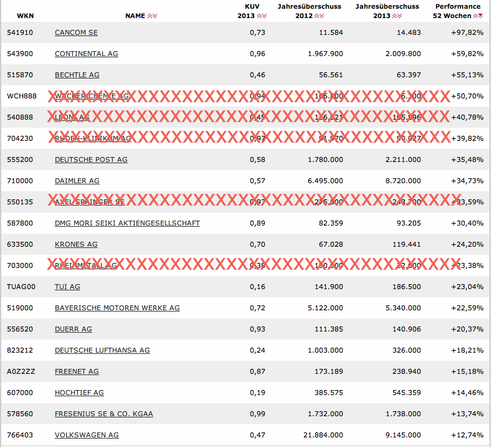Select WKN cell 823212
492x448 pixels.
[20, 350]
